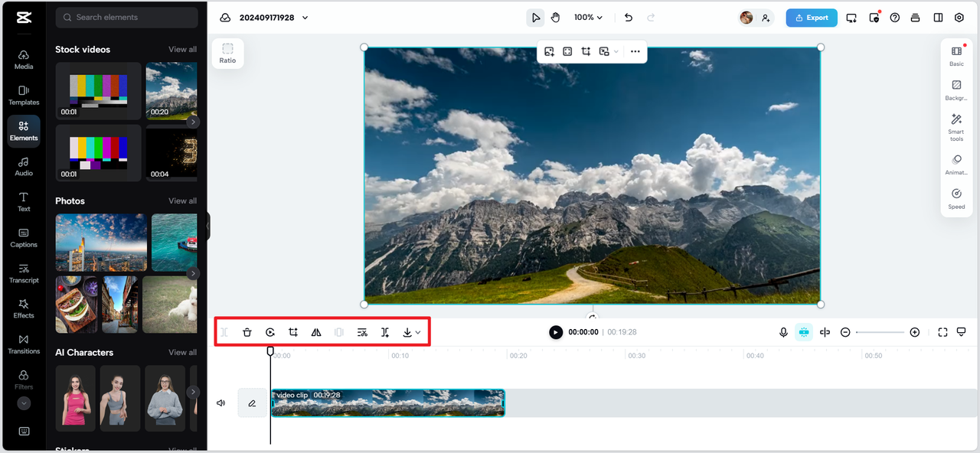Screen dimensions: 980x453
Task: Select the tacos food photo
Action: [76, 305]
